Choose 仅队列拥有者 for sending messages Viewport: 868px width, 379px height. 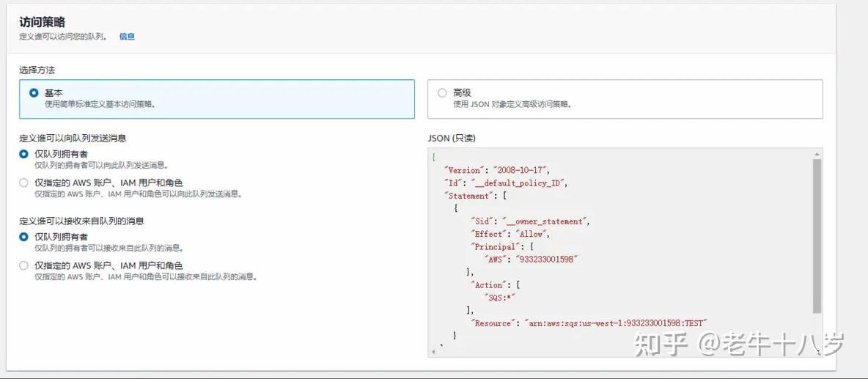(x=23, y=154)
